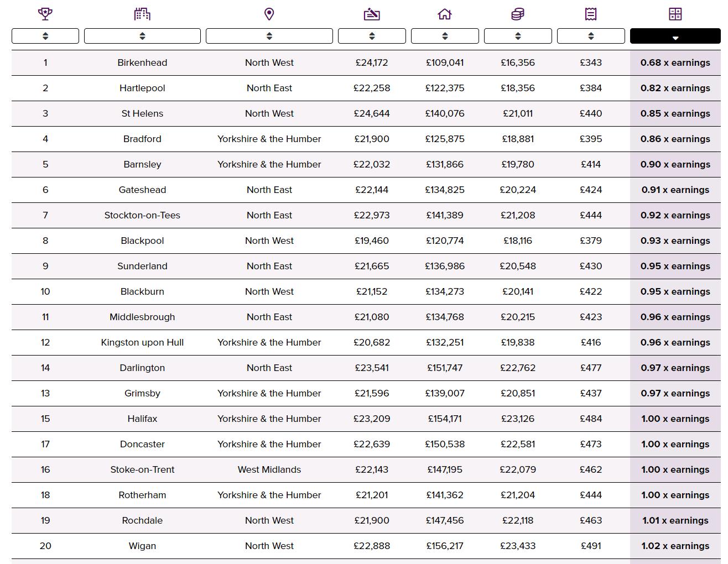Click the Stoke-on-Trent West Midlands region cell
This screenshot has width=728, height=564.
click(269, 469)
